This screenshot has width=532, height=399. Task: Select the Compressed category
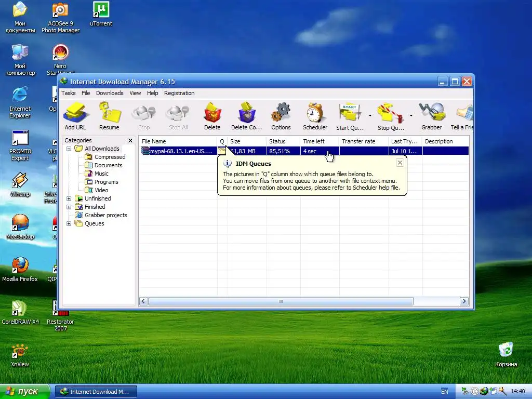coord(105,157)
